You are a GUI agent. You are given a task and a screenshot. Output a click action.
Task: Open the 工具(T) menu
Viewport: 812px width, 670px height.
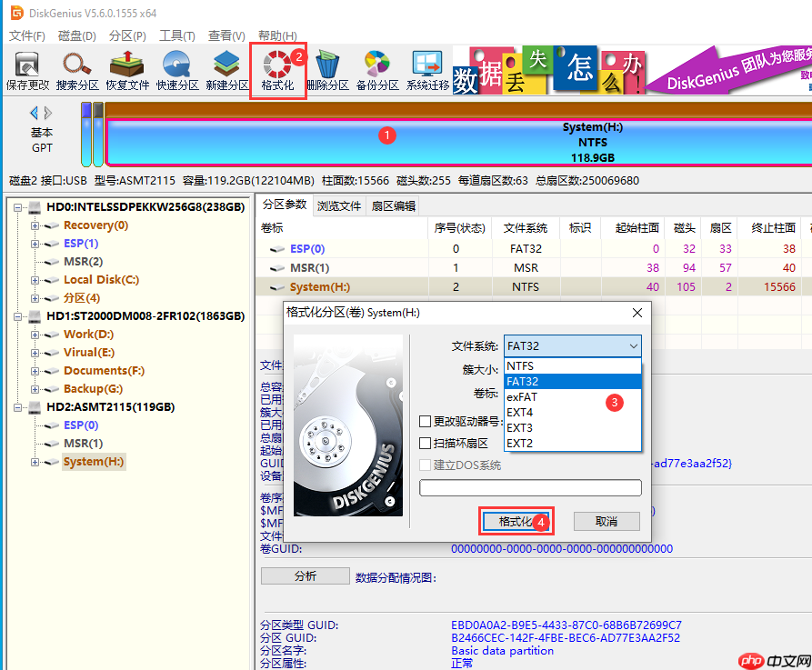[176, 35]
